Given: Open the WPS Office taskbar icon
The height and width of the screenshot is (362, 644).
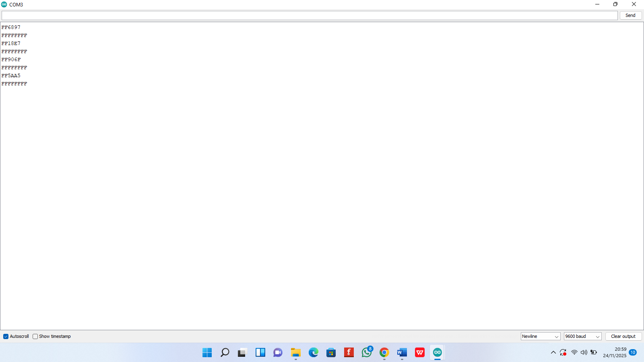Looking at the screenshot, I should click(420, 353).
